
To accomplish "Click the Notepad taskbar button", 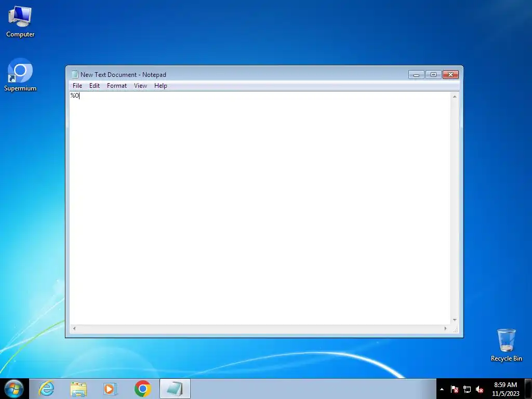I will 175,389.
